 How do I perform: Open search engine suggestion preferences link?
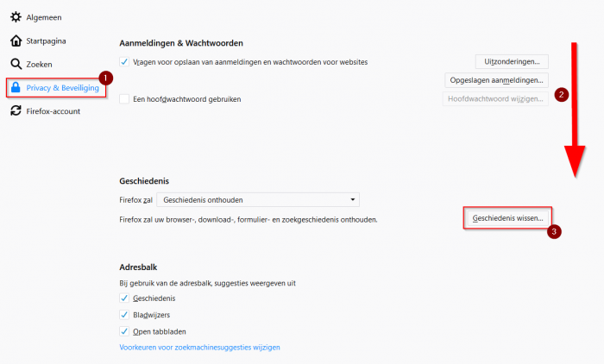pos(199,348)
